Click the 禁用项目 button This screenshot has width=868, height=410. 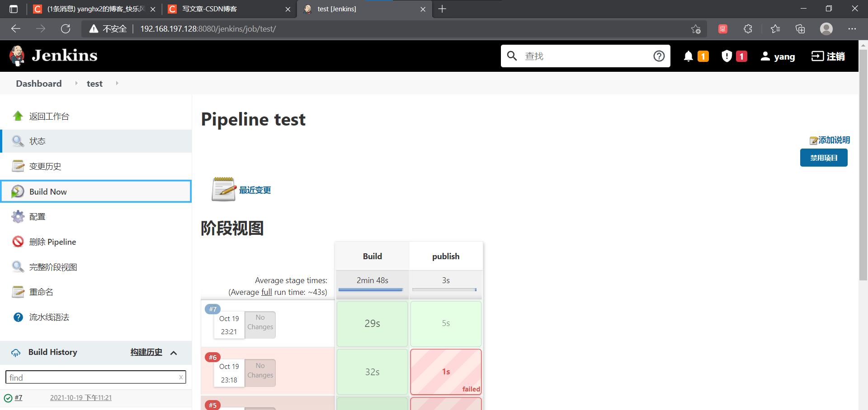824,158
